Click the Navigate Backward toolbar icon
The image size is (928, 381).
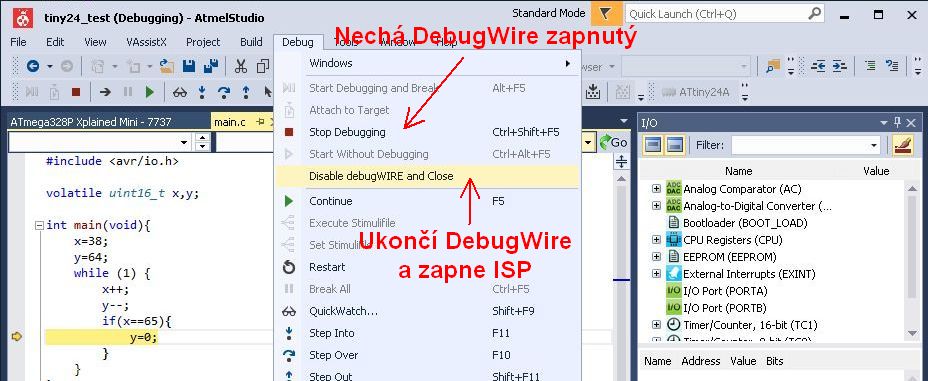click(33, 66)
